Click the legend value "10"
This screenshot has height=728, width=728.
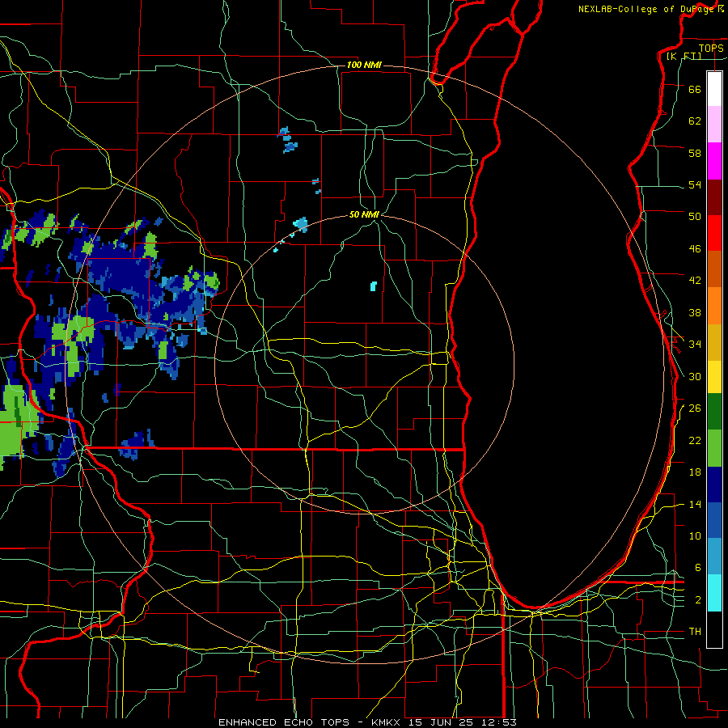pyautogui.click(x=695, y=535)
